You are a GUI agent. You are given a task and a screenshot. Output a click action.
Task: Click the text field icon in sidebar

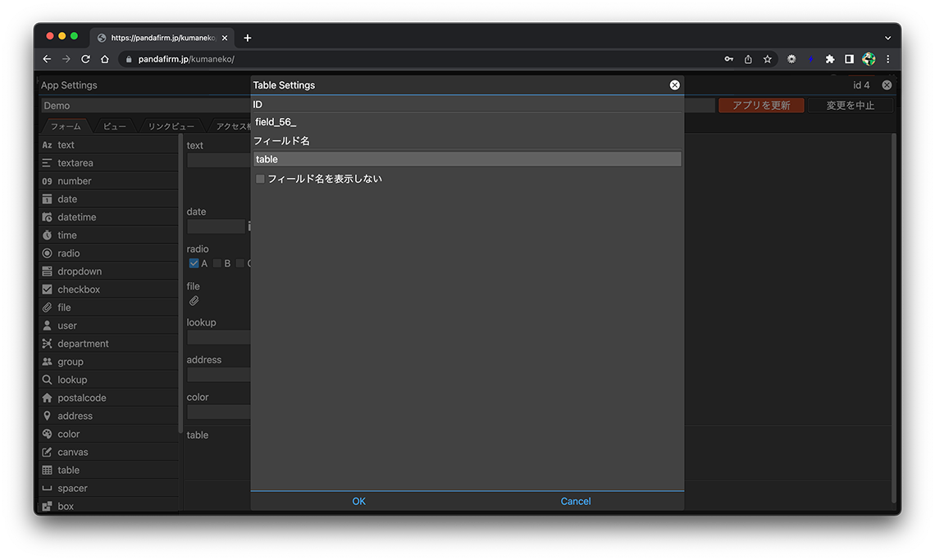point(47,145)
